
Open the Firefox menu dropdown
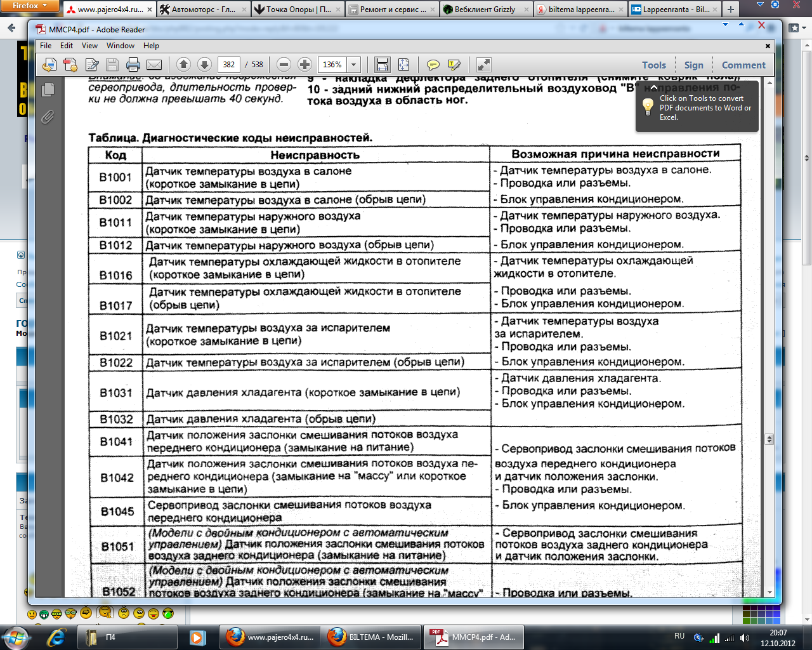click(x=30, y=6)
